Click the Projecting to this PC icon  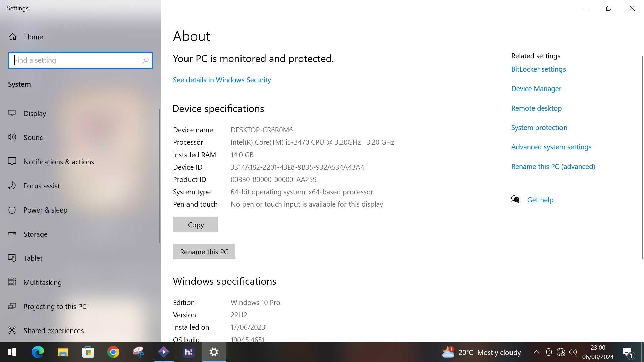click(12, 306)
